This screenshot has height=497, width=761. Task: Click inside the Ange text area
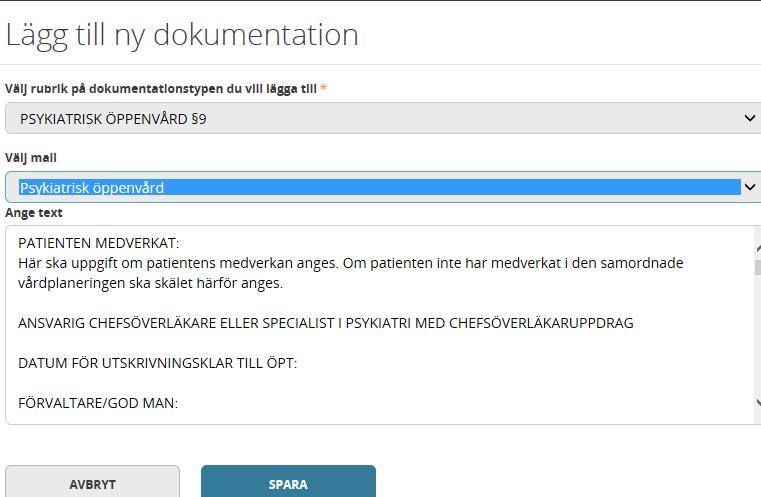pos(383,325)
